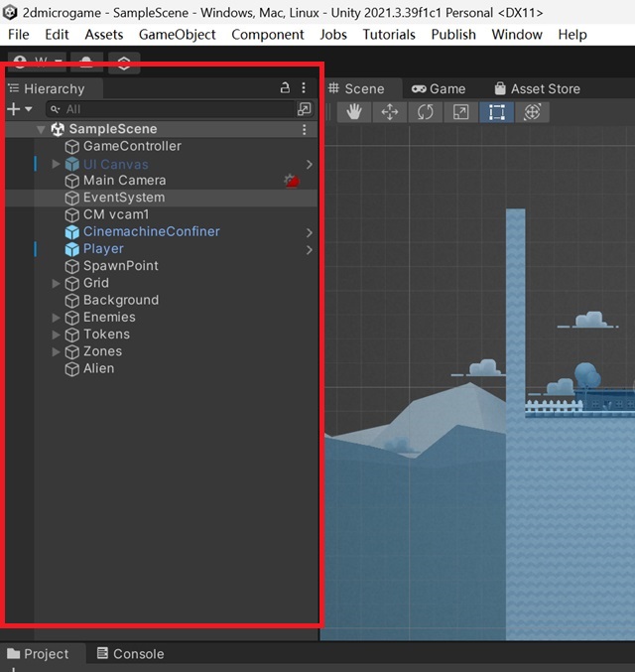Open the Unity version control button
Screen dimensions: 635x672
pos(124,63)
